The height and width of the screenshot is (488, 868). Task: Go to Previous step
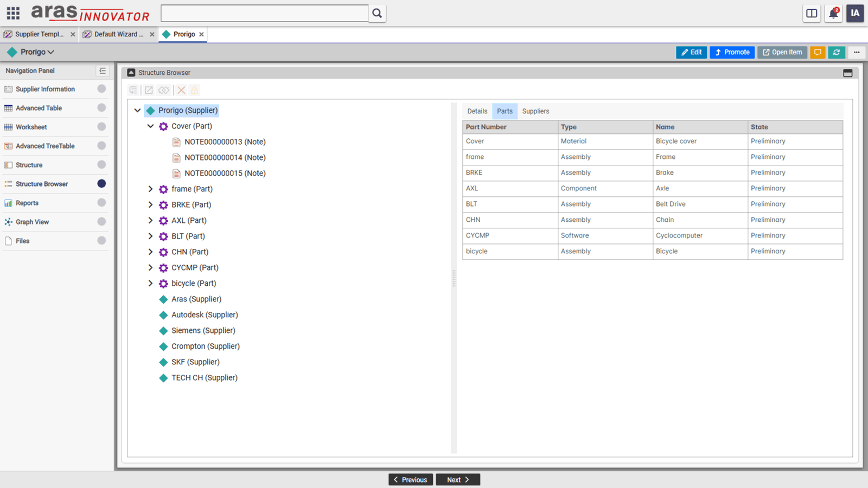click(411, 480)
